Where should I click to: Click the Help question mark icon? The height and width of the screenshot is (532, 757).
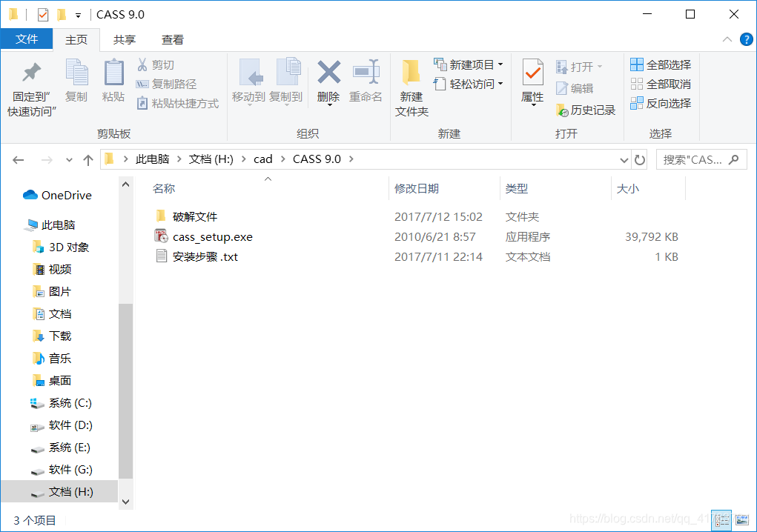(x=746, y=39)
